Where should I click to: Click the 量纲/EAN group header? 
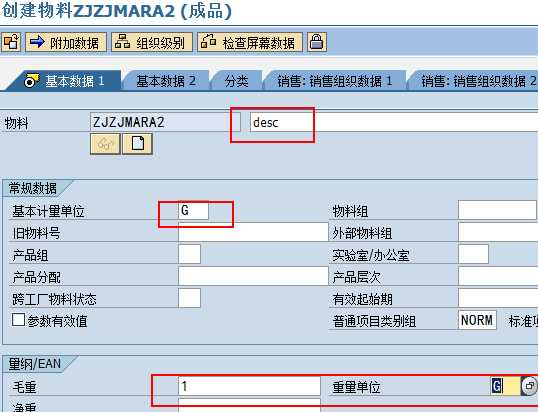pyautogui.click(x=35, y=364)
